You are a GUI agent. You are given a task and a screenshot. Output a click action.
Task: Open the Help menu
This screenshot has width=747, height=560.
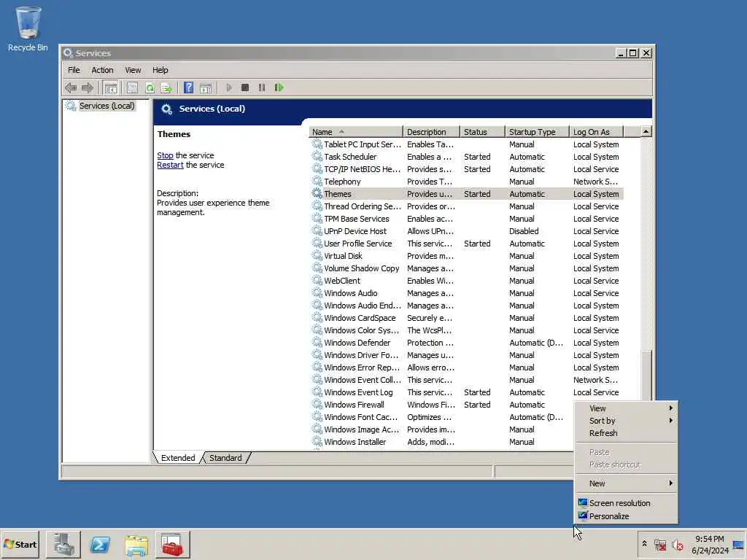pyautogui.click(x=160, y=70)
